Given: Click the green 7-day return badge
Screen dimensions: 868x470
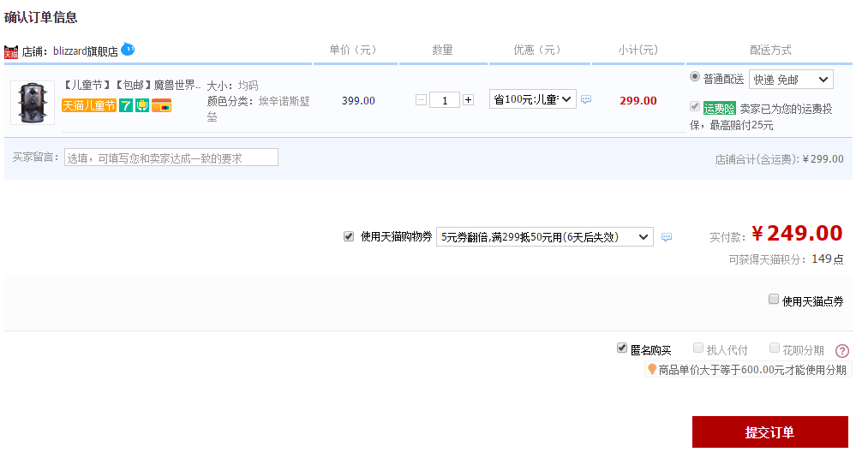Looking at the screenshot, I should point(126,105).
